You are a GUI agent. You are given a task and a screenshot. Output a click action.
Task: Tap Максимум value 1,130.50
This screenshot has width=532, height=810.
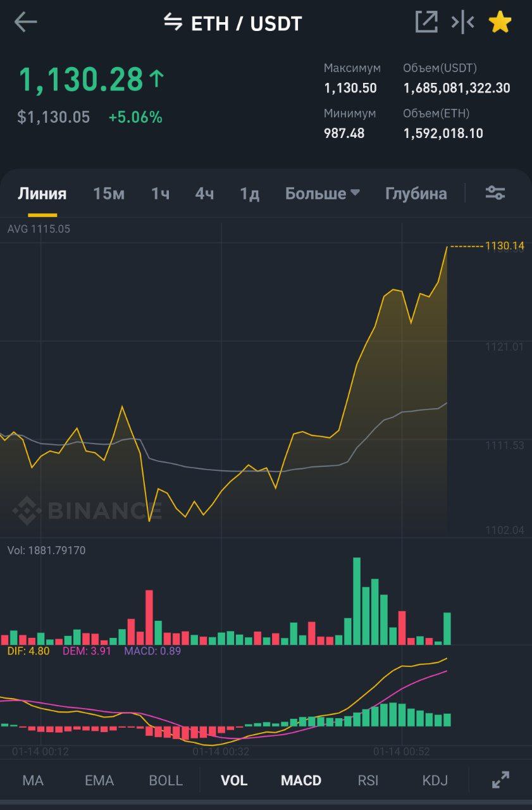[x=350, y=88]
